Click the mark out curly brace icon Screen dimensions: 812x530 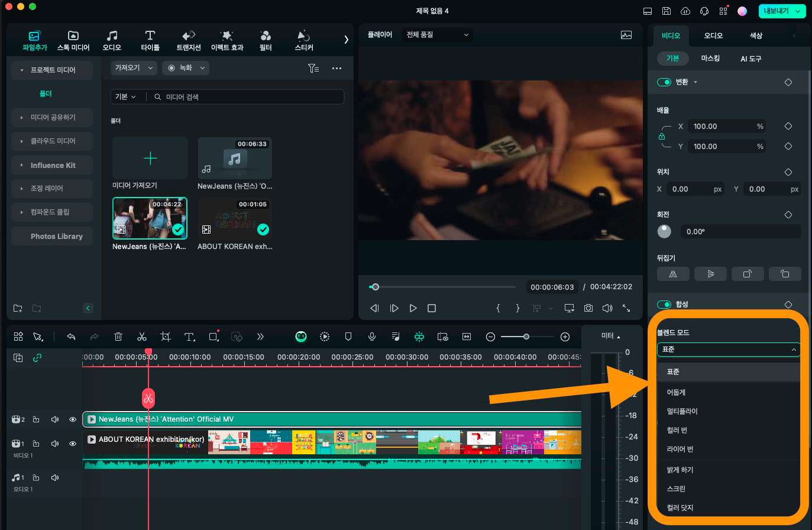(517, 308)
